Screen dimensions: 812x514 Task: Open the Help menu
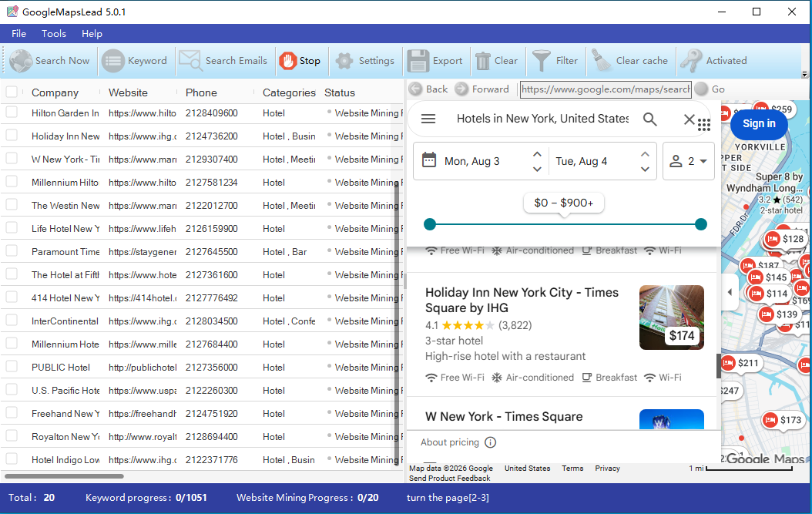pyautogui.click(x=92, y=34)
